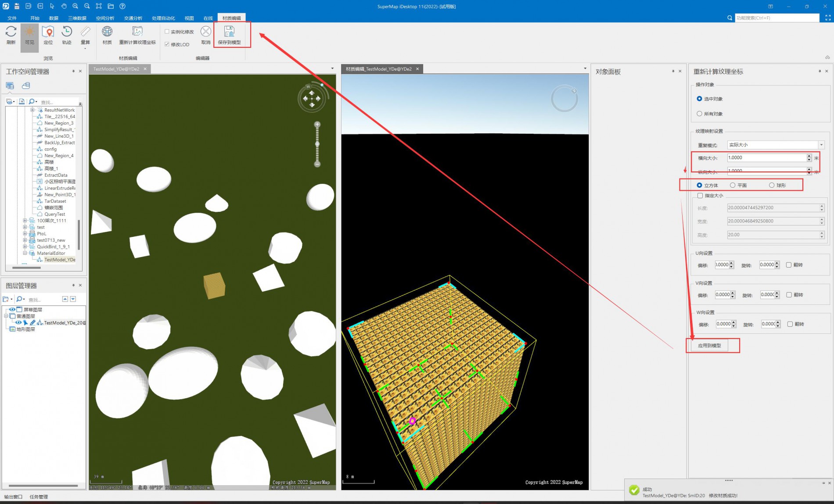Click Save to model (保存到模型) icon
Viewport: 834px width, 504px height.
click(x=229, y=32)
